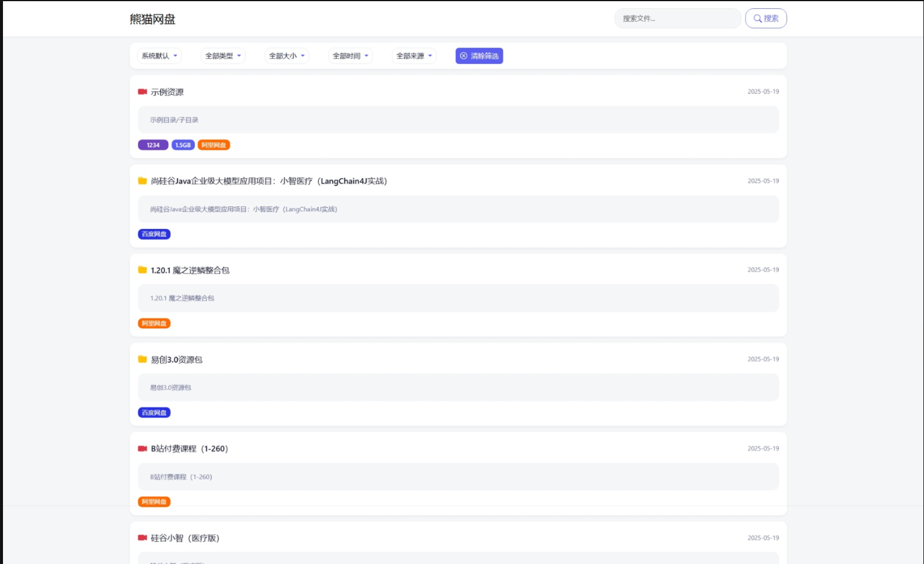Viewport: 924px width, 564px height.
Task: Click the folder icon beside 尚硅谷Java企业级大模型应用项目
Action: click(x=142, y=181)
